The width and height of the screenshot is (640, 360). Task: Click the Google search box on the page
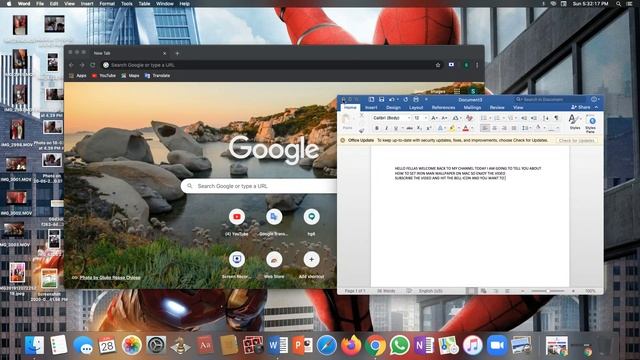[x=259, y=186]
